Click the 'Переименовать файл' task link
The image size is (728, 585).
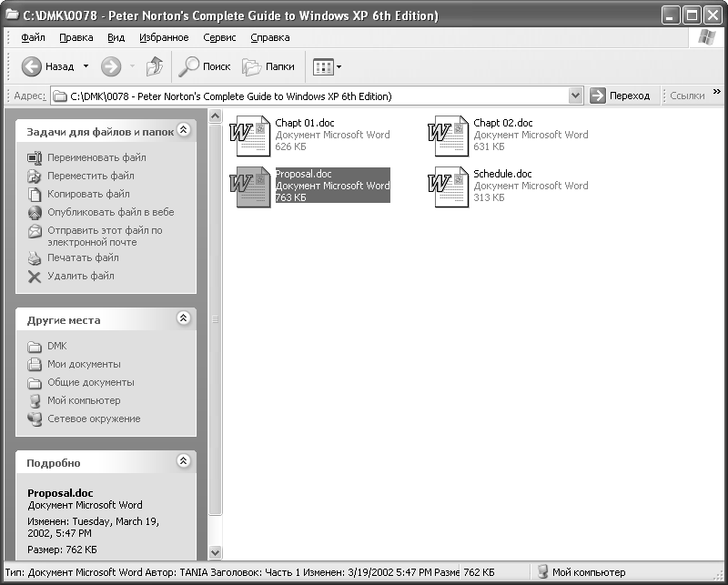[x=96, y=157]
